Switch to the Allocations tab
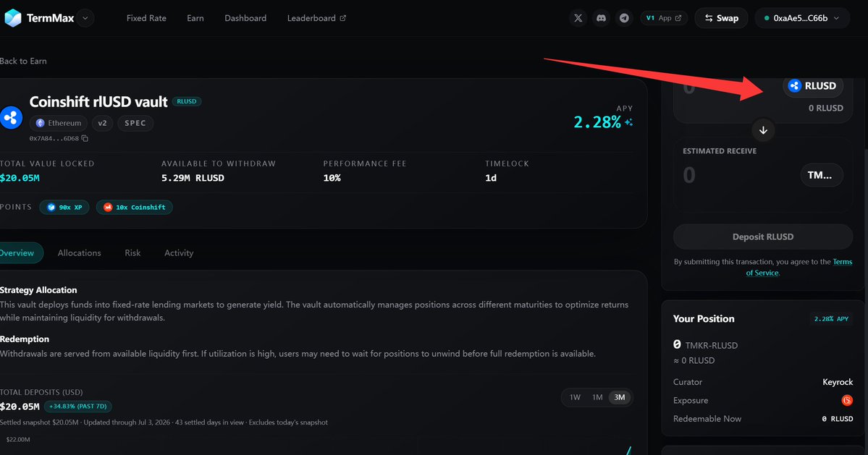The width and height of the screenshot is (868, 455). pyautogui.click(x=79, y=252)
